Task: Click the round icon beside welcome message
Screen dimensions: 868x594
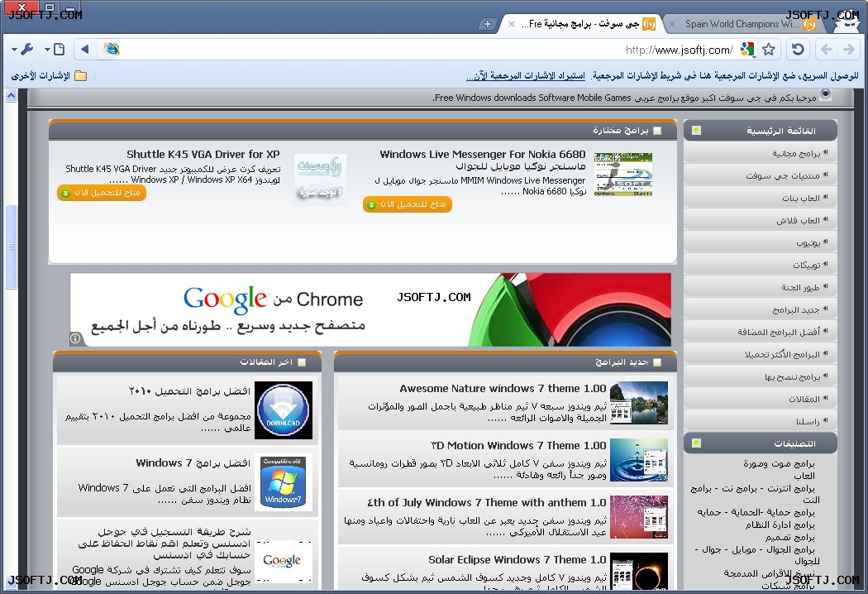Action: (825, 94)
